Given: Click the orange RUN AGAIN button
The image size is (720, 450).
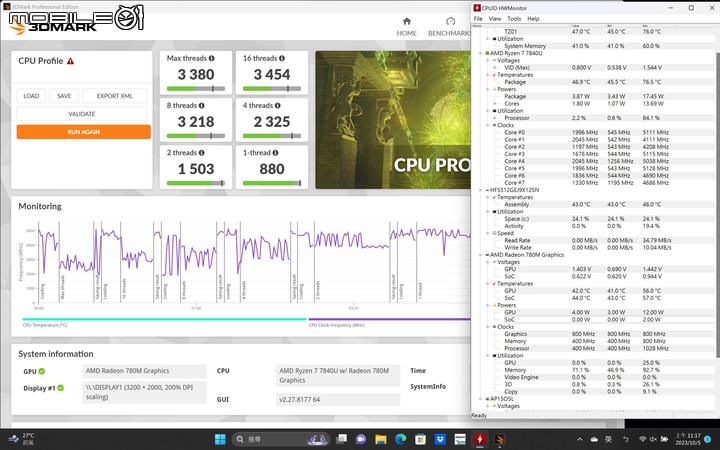Looking at the screenshot, I should coord(84,132).
